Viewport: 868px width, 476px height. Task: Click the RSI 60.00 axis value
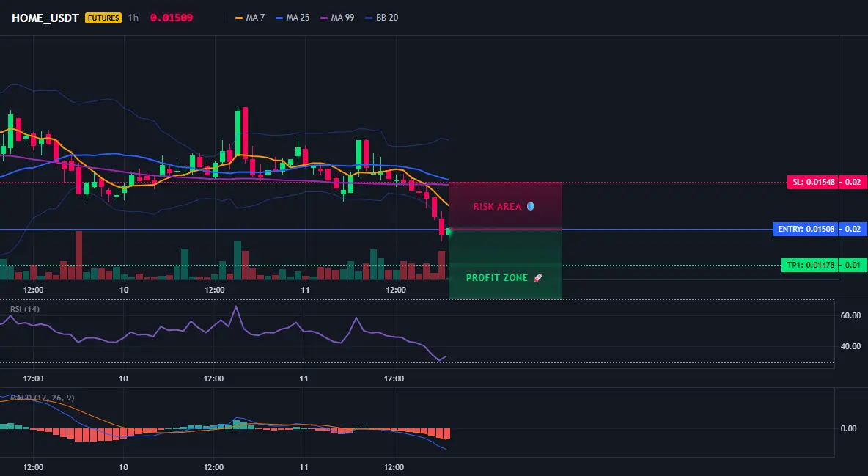click(x=851, y=315)
